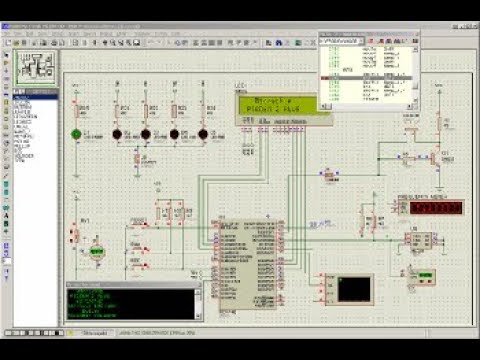Click the source window scroll-left arrow
The image size is (480, 360).
pos(323,106)
